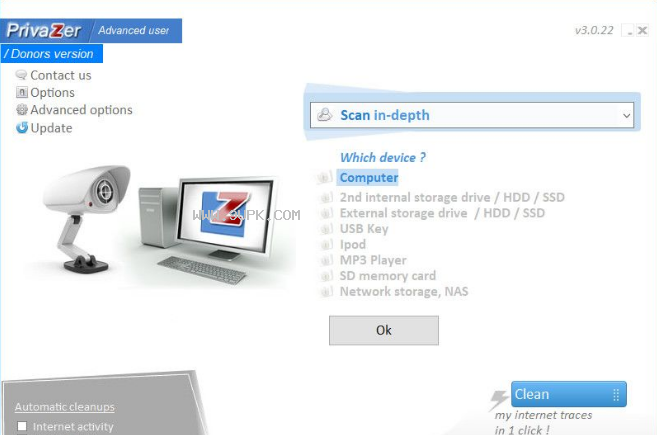Click the icon beside Ipod
Viewport: 657px width, 435px height.
(x=326, y=244)
